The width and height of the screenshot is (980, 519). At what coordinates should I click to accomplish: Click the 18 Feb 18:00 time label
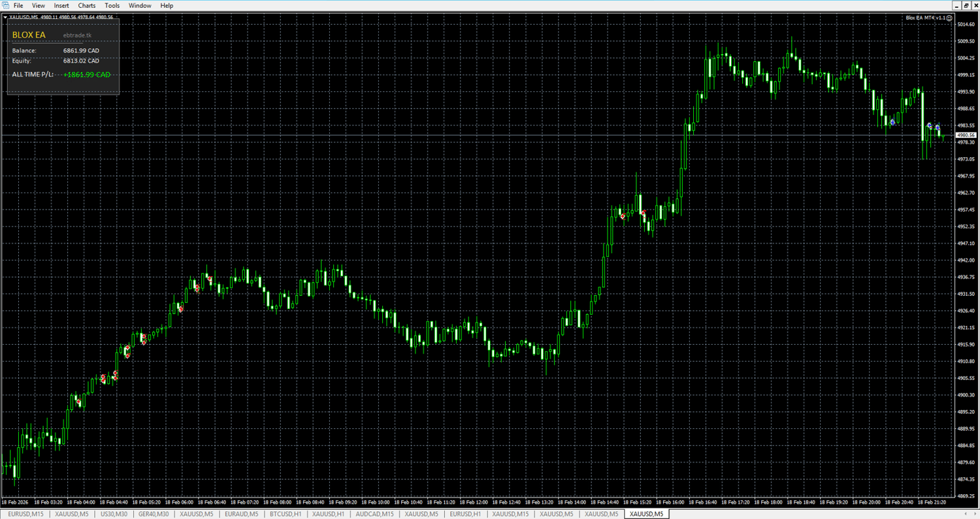pyautogui.click(x=768, y=503)
